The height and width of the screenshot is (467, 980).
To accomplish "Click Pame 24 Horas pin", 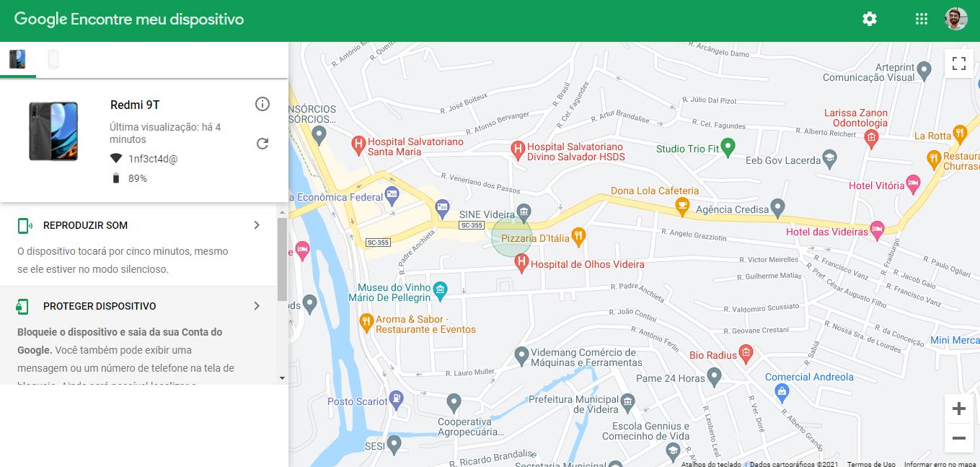I will click(x=715, y=375).
